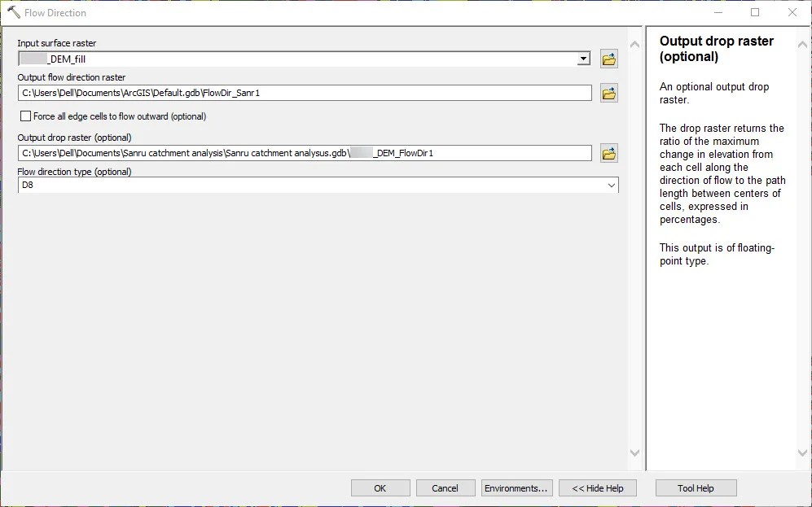Screen dimensions: 812x507
Task: Open the Flow direction type dropdown
Action: pyautogui.click(x=612, y=185)
